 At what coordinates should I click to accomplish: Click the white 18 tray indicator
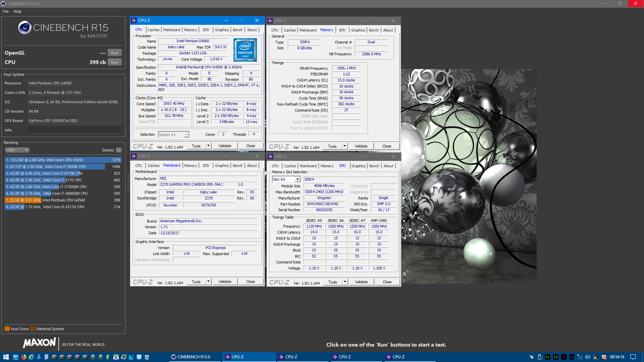click(556, 357)
